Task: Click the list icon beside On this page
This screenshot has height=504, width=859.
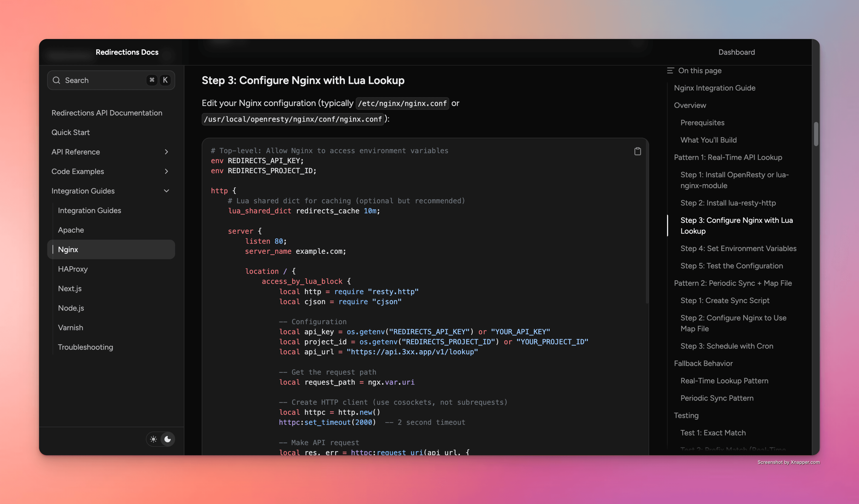Action: 670,70
